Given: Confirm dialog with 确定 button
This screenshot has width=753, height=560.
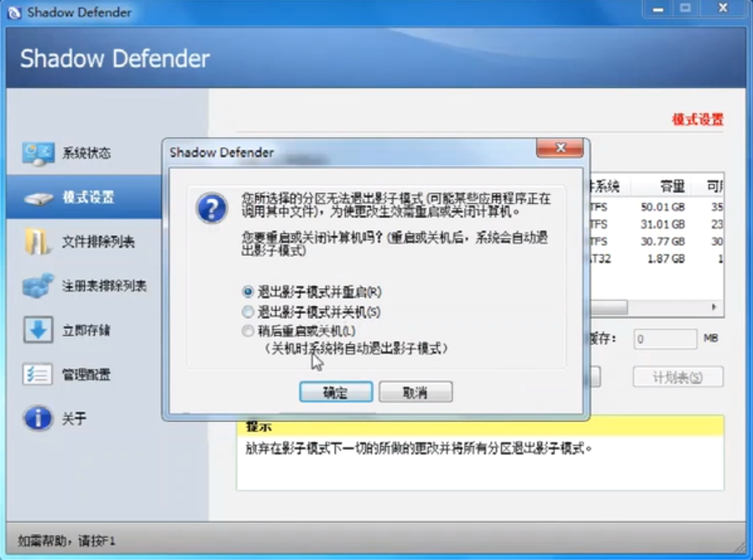Looking at the screenshot, I should click(336, 392).
